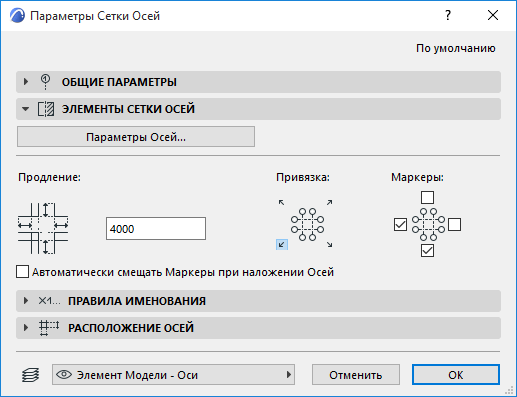Expand the ОБЩИЕ ПАРАМЕТРЫ panel arrow
Image resolution: width=517 pixels, height=397 pixels.
click(25, 82)
